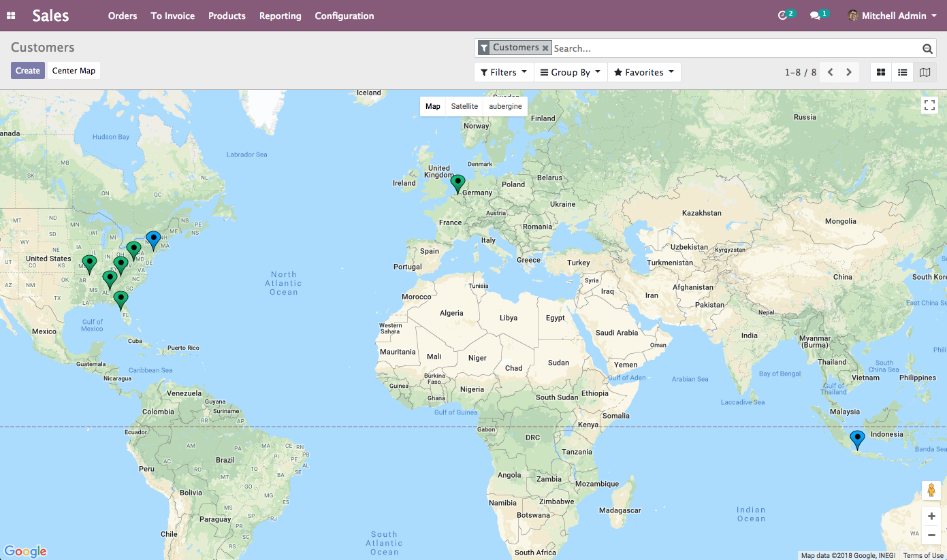Open the apps grid menu icon
The image size is (947, 560).
point(11,16)
